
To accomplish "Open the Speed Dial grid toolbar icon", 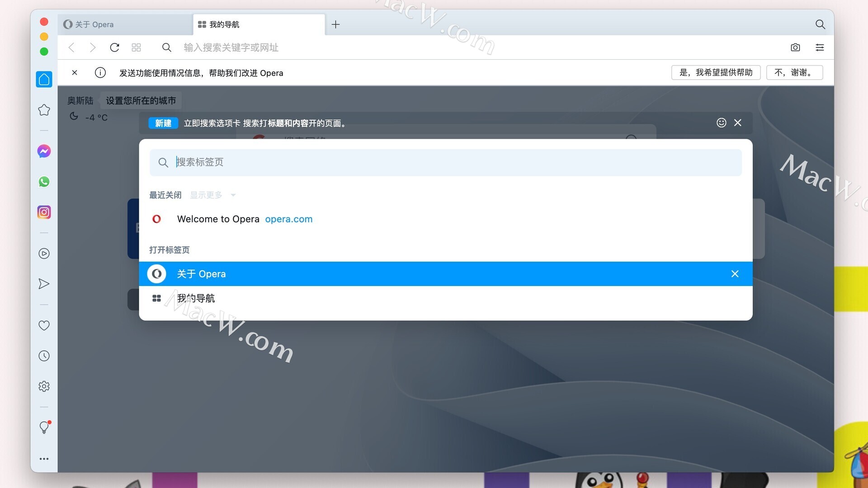I will [x=136, y=47].
